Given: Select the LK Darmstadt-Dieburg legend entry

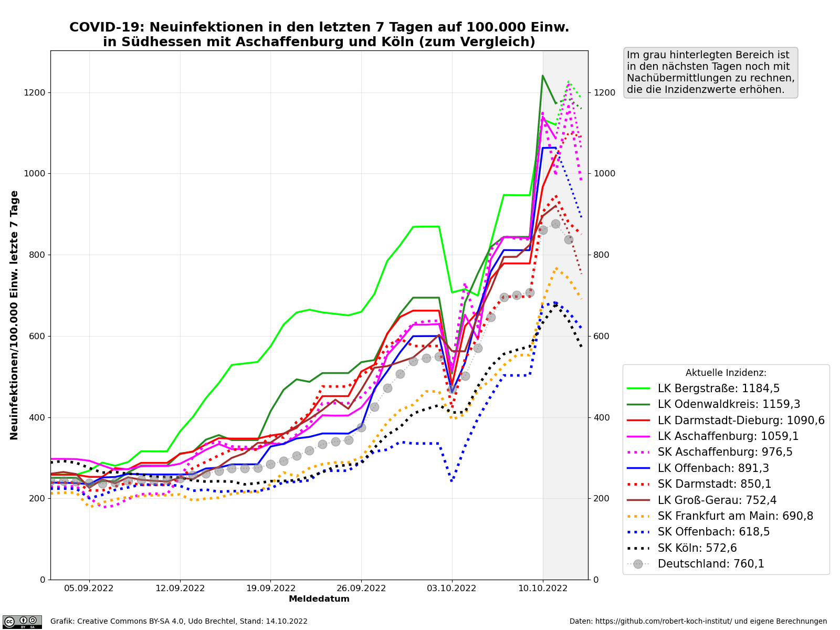Looking at the screenshot, I should (741, 421).
